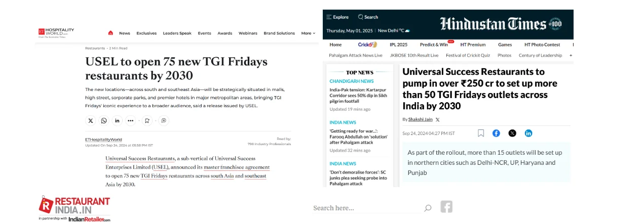
Task: Open Chandigarh News category link
Action: pos(352,81)
